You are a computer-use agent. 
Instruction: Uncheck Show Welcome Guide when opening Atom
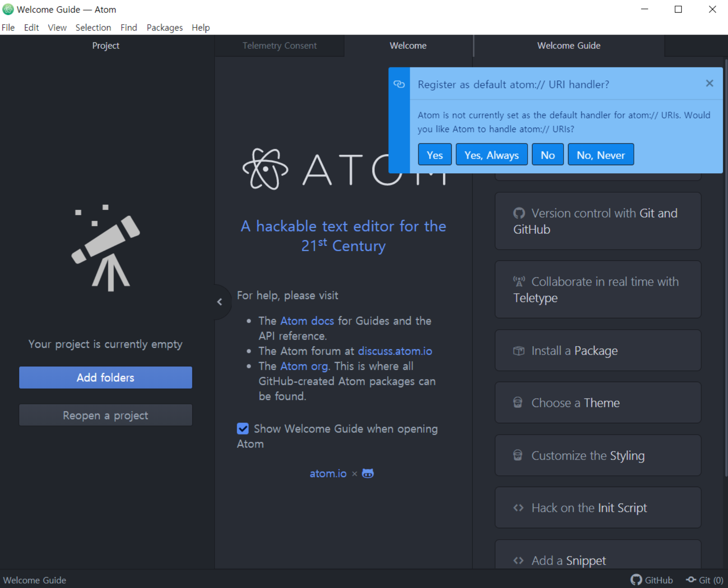click(x=243, y=428)
